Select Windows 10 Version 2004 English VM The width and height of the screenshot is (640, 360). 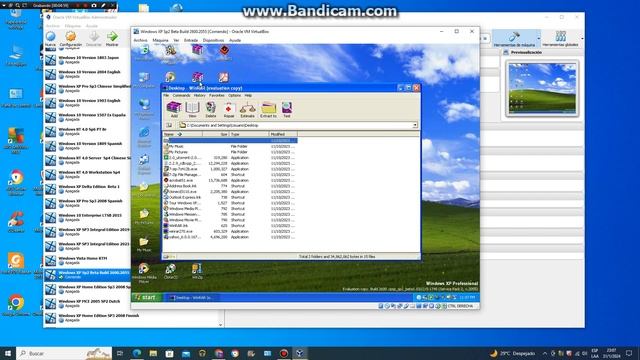pyautogui.click(x=88, y=74)
